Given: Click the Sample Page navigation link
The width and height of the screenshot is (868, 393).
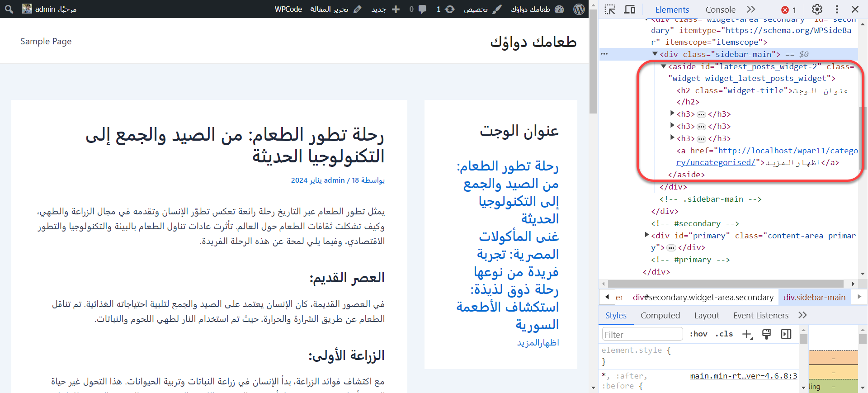Looking at the screenshot, I should [x=46, y=41].
